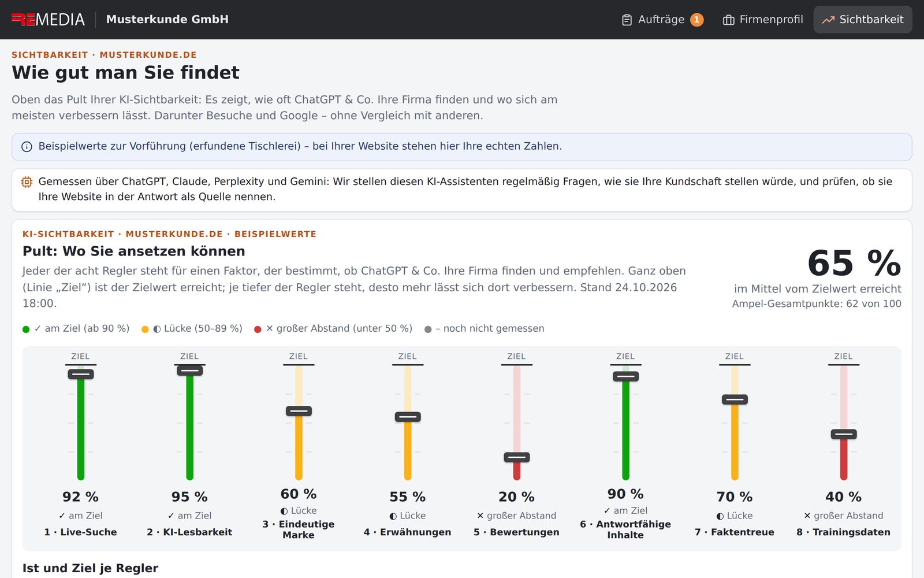Click the Bewertungen slider handle
The image size is (924, 578).
point(517,457)
